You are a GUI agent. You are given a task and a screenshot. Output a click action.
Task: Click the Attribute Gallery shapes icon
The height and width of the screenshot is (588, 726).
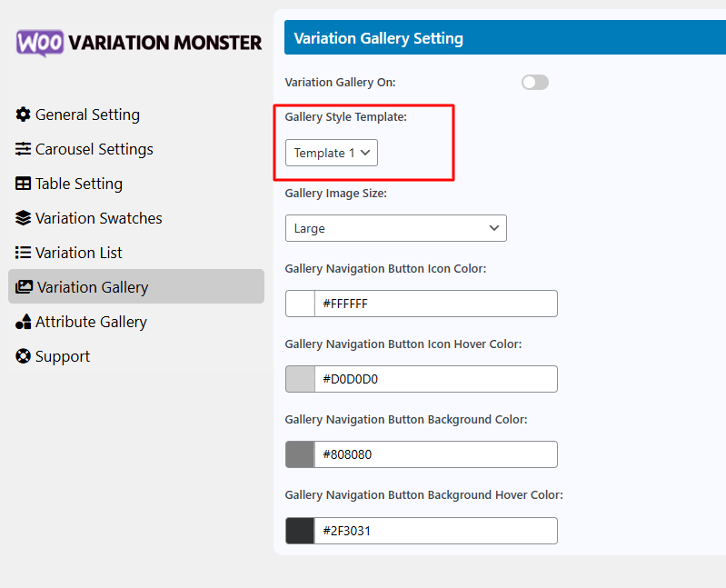click(23, 322)
